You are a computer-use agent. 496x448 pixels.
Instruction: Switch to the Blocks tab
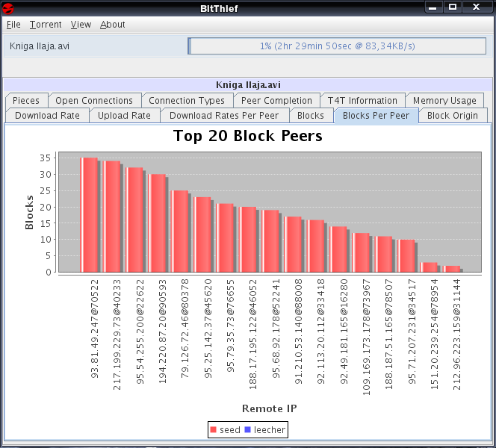(x=311, y=116)
